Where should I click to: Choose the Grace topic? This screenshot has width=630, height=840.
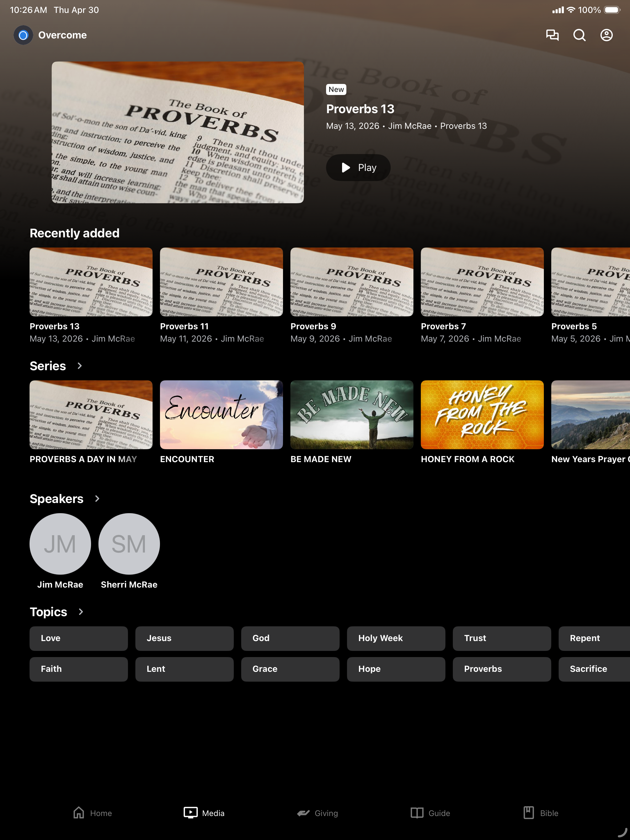tap(290, 669)
